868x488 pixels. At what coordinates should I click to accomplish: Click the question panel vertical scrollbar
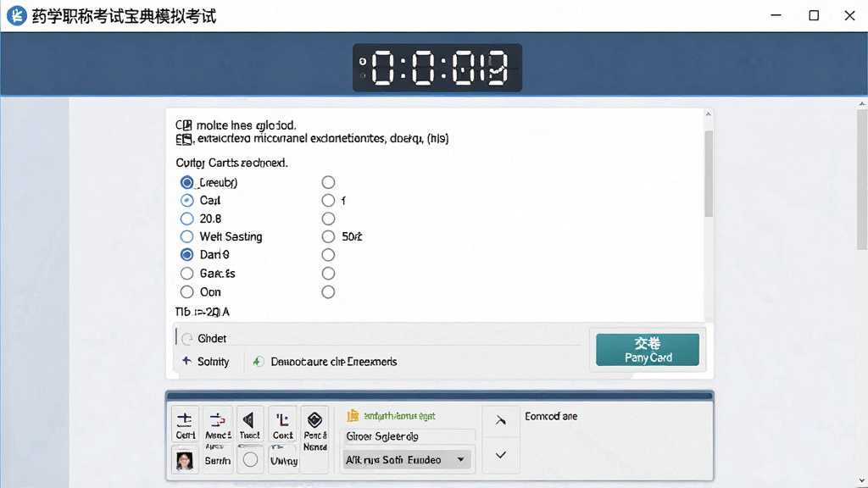tap(709, 174)
